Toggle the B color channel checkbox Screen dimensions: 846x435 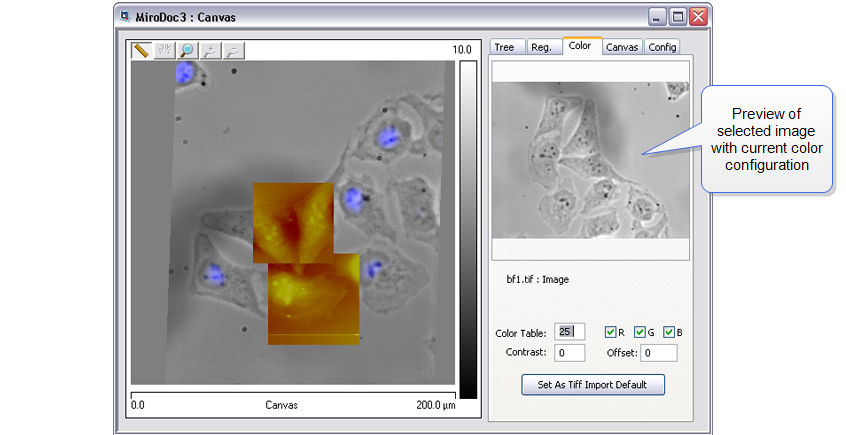click(x=669, y=332)
